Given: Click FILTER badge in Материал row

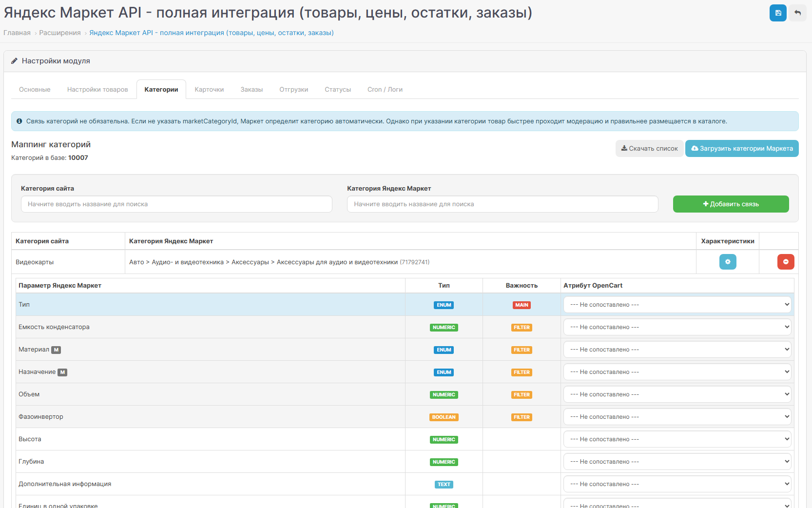Looking at the screenshot, I should (x=522, y=350).
